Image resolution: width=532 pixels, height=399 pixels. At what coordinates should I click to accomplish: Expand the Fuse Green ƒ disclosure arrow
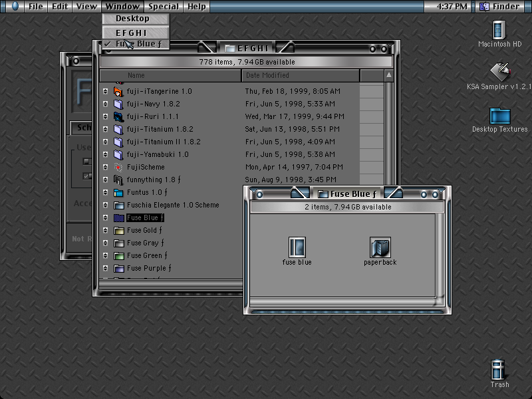coord(105,255)
